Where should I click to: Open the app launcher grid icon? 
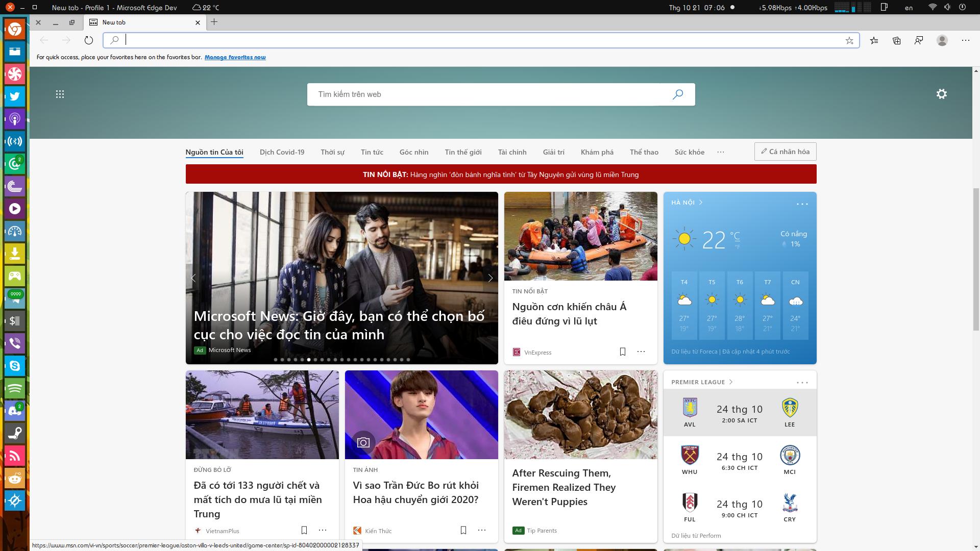(60, 94)
